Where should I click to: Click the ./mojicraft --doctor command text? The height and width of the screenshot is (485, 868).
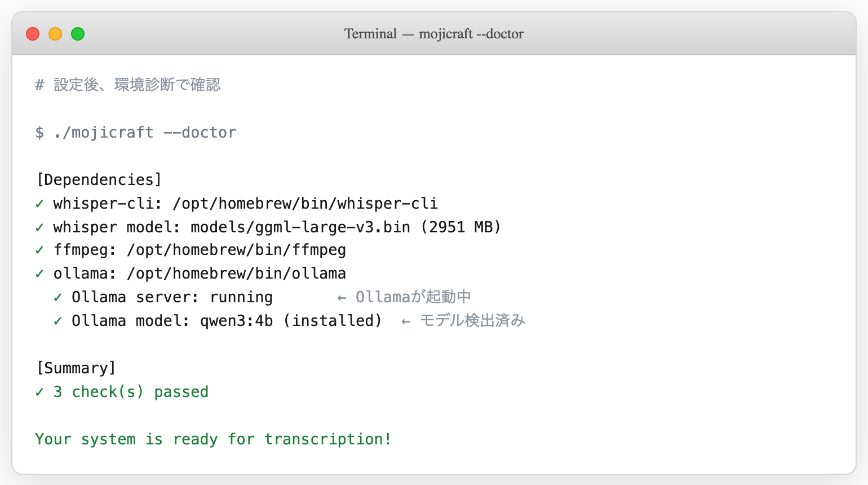(x=145, y=133)
